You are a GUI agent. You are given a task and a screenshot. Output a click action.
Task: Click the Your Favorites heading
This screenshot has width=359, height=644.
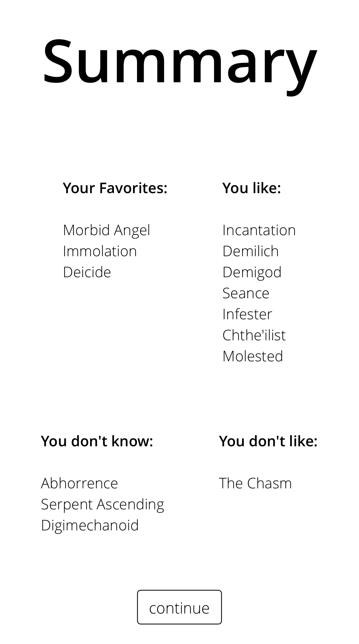click(115, 188)
